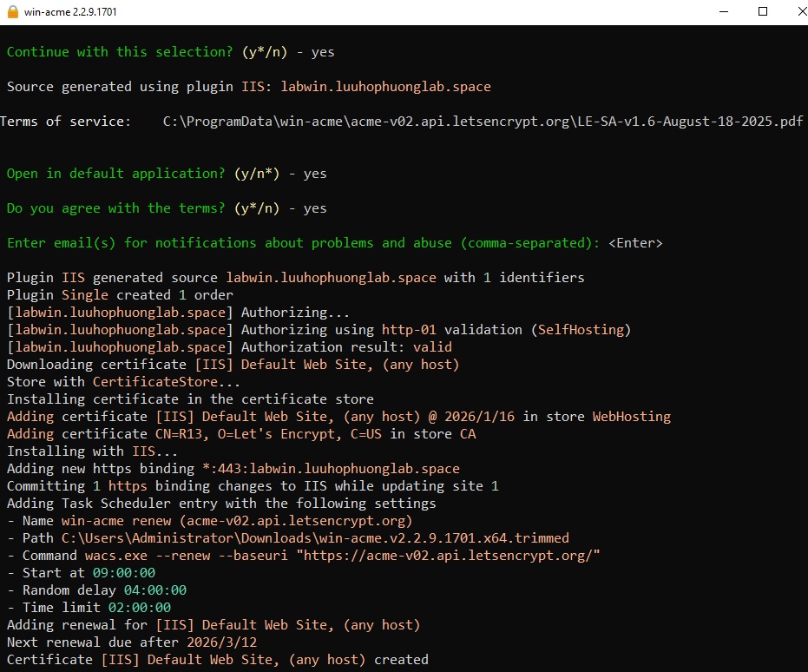The height and width of the screenshot is (672, 808).
Task: Click the Downloads win-acme folder path text
Action: (315, 538)
